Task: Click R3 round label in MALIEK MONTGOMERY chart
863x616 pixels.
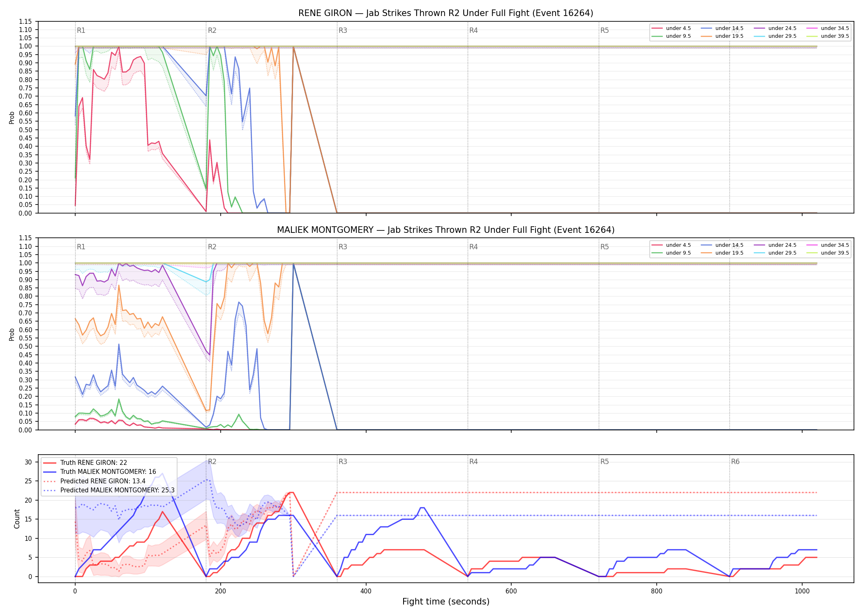Action: (343, 247)
